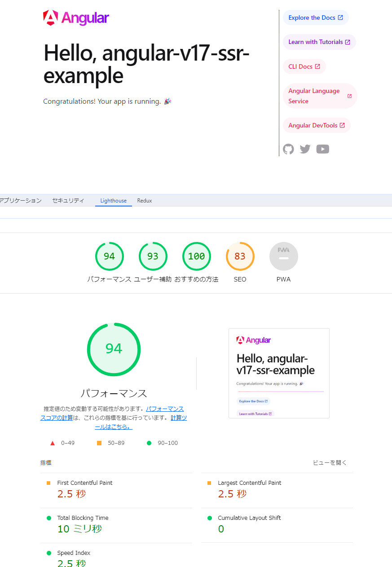Click the large performance gauge showing 94
392x567 pixels.
[114, 349]
